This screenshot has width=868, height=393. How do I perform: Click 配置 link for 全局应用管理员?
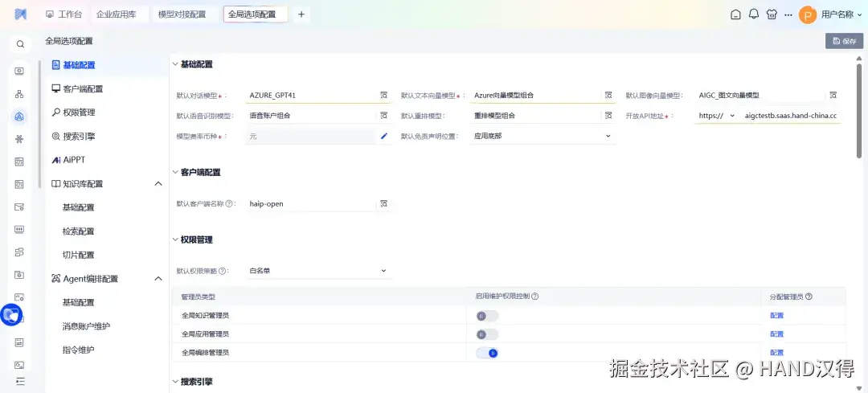[x=776, y=334]
